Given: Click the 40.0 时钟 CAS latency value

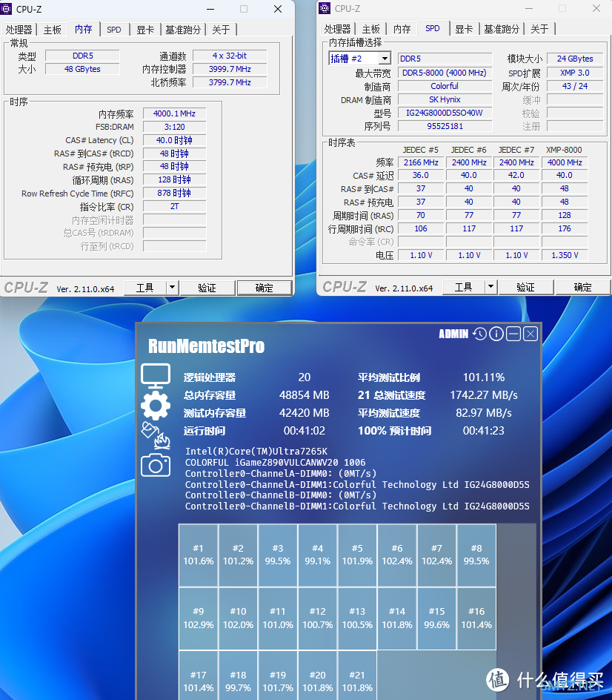Looking at the screenshot, I should point(174,140).
